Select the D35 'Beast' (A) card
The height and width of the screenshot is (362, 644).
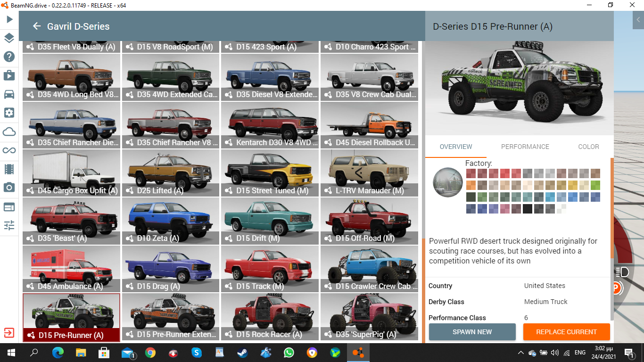pyautogui.click(x=71, y=221)
